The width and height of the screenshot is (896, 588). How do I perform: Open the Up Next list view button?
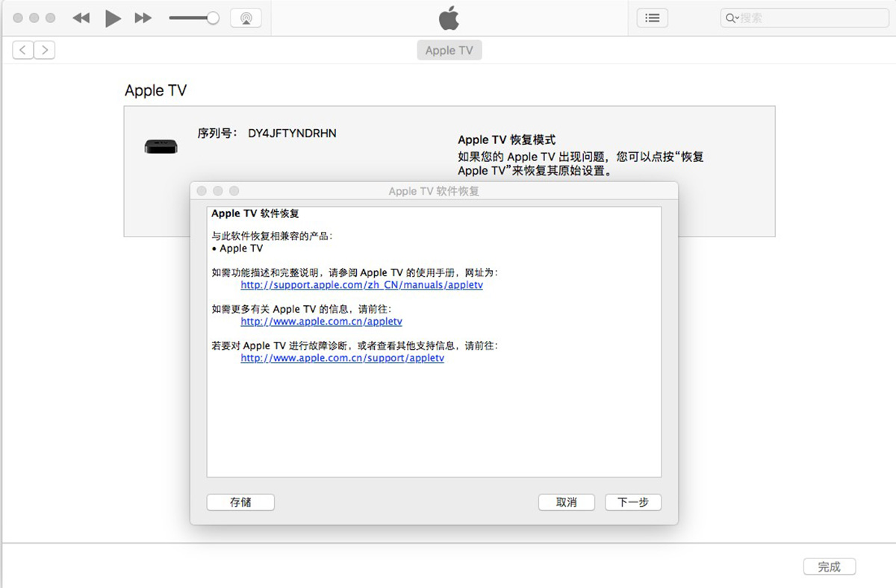(x=652, y=18)
